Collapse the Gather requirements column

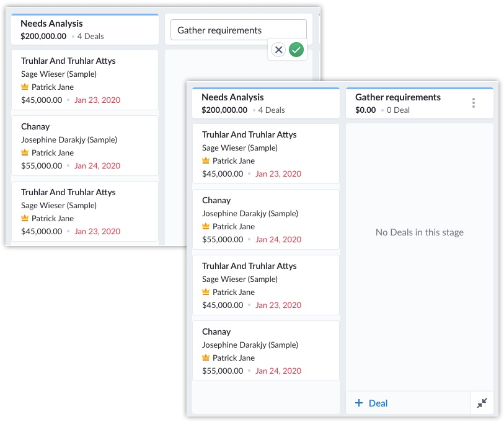pyautogui.click(x=482, y=403)
